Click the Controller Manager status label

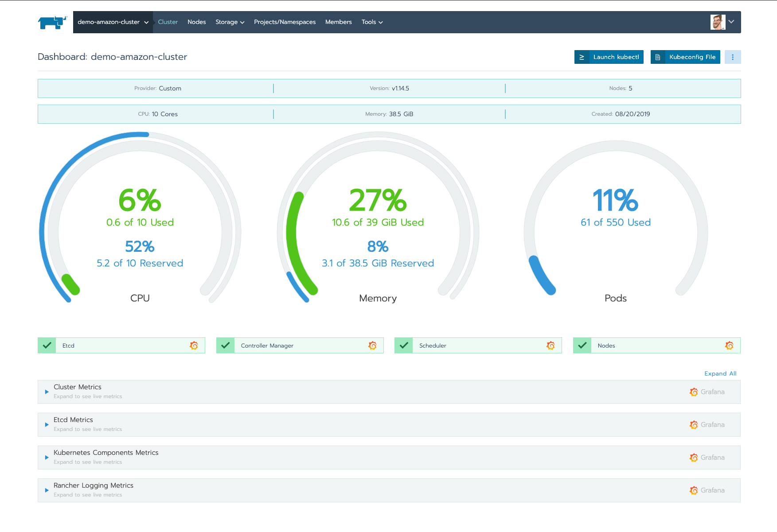[267, 346]
